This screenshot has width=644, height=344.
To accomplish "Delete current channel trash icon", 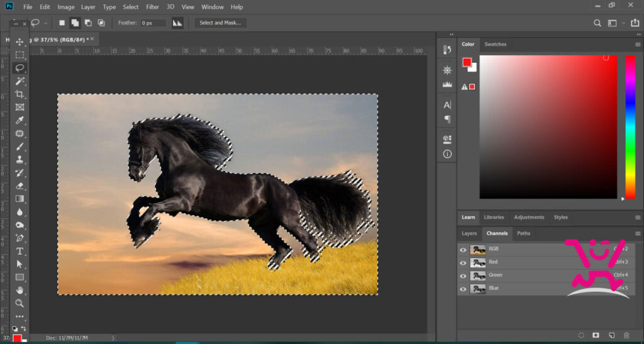I will (x=626, y=335).
